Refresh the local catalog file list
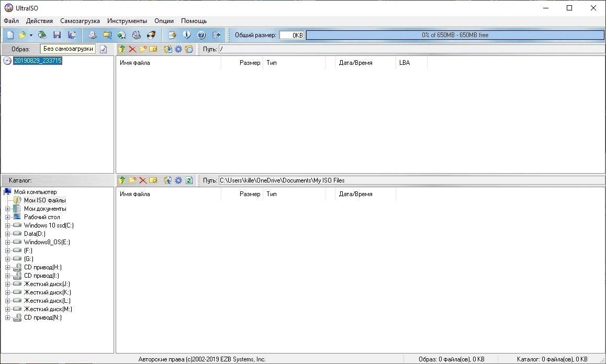This screenshot has width=606, height=364. click(189, 180)
